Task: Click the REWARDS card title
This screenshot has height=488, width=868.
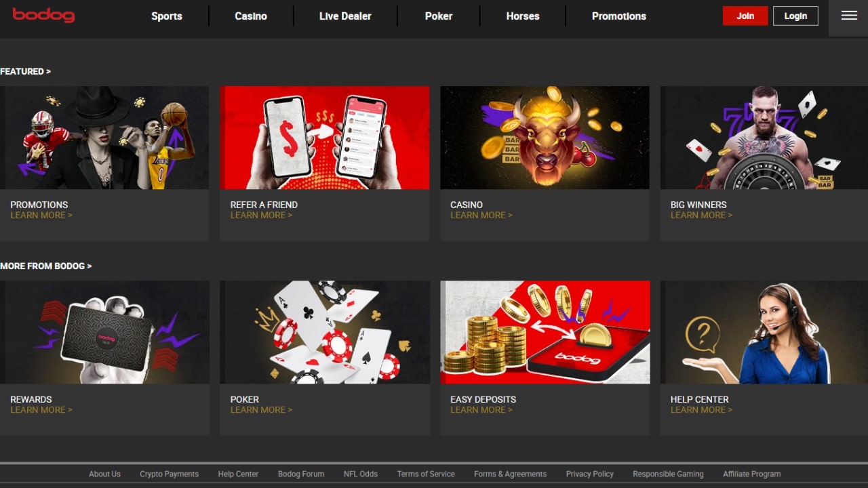Action: tap(31, 399)
